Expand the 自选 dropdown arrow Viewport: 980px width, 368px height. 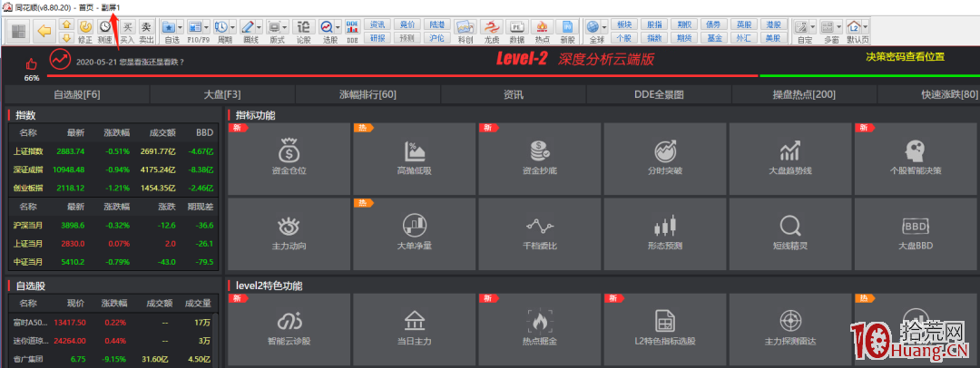tap(180, 27)
